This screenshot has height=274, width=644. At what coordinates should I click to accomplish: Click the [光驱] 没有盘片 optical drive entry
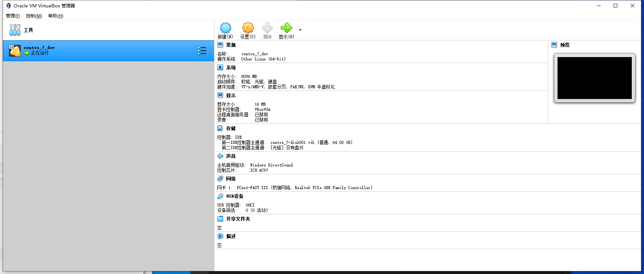(287, 148)
